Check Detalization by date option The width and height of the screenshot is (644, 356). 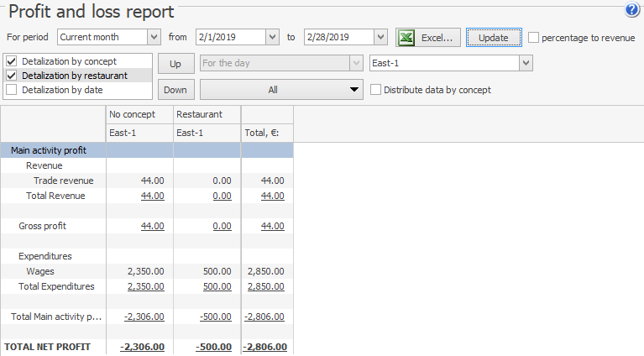pyautogui.click(x=12, y=90)
